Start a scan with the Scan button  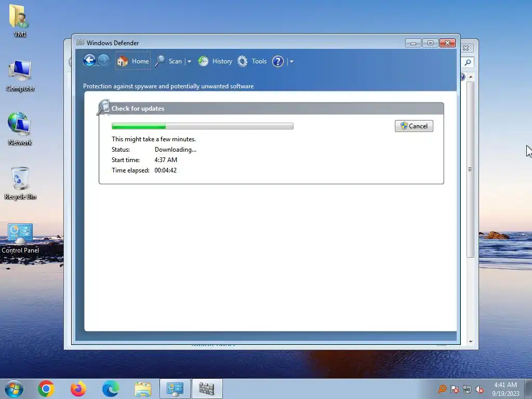pyautogui.click(x=169, y=61)
